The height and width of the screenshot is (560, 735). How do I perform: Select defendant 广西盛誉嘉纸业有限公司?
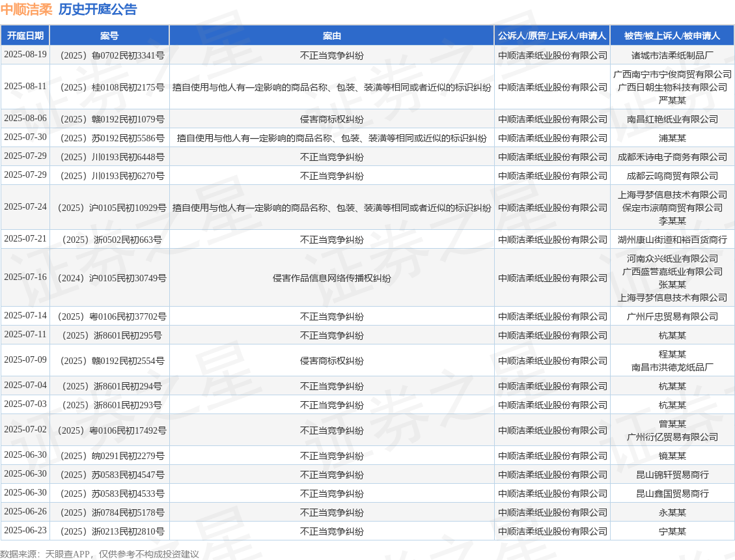(673, 272)
